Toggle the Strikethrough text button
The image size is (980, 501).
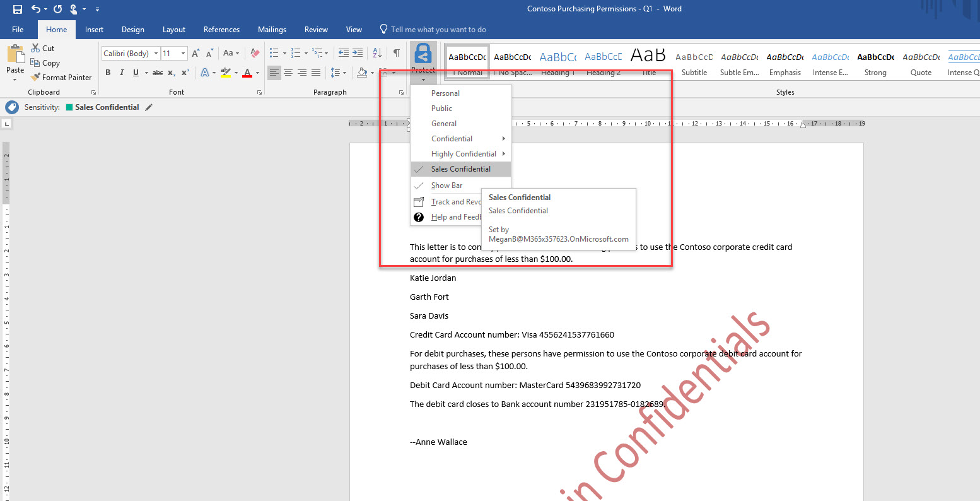(158, 73)
